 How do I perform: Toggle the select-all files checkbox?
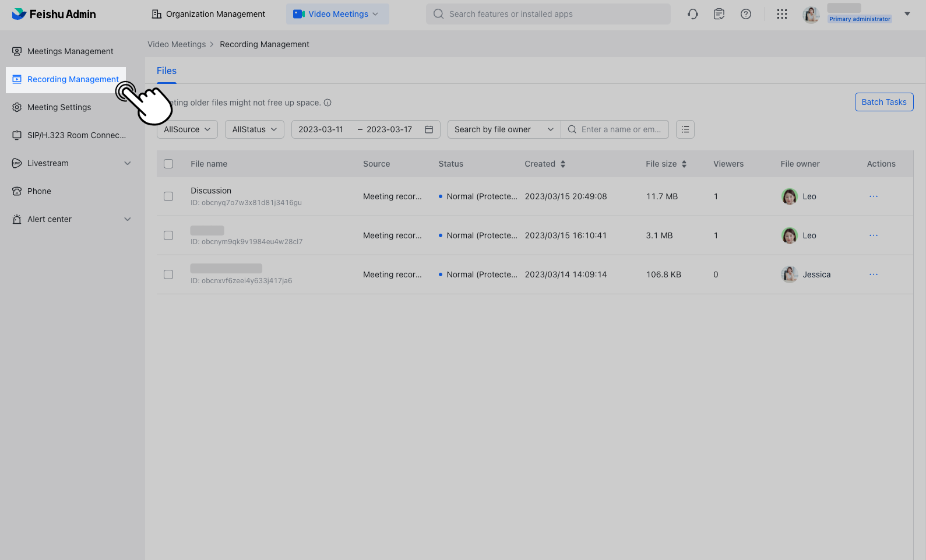point(168,164)
